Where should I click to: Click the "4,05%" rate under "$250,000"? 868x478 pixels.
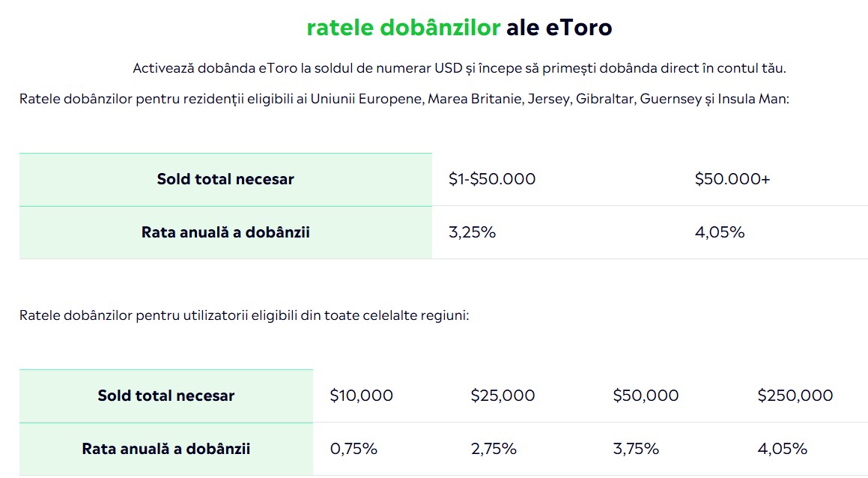coord(782,449)
